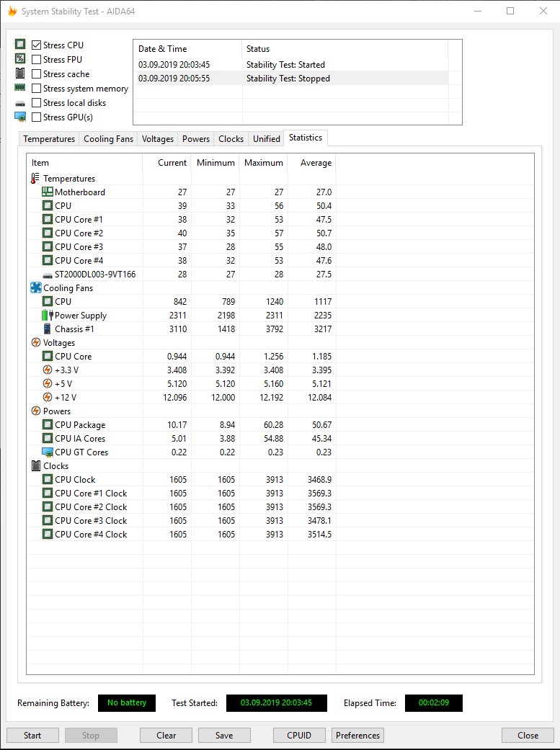Click the CPU Core #1 temperature icon
The image size is (560, 750).
47,219
